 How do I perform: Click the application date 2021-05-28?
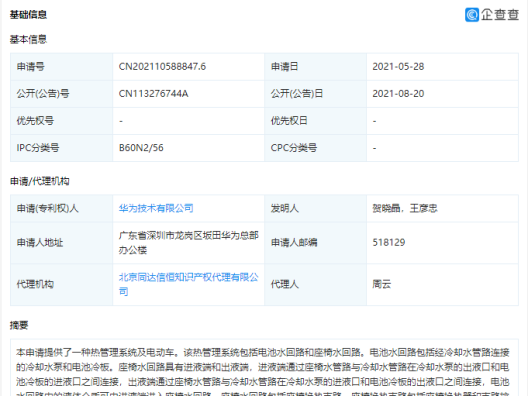(x=398, y=67)
